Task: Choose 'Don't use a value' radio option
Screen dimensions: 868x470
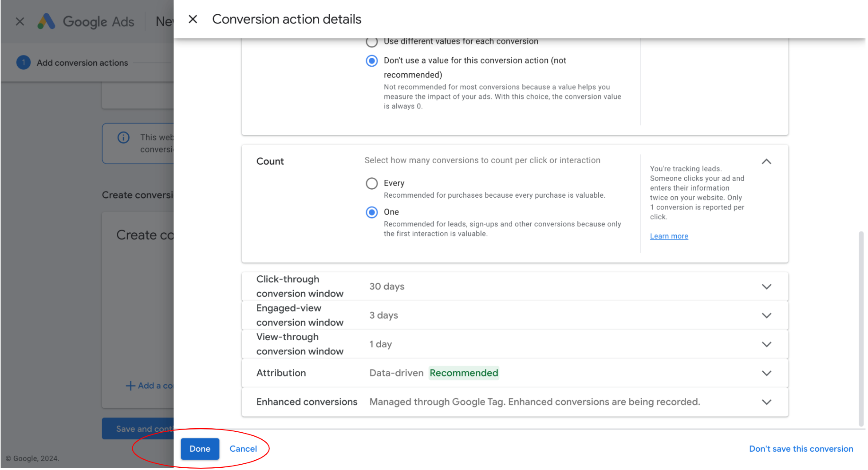Action: [372, 61]
